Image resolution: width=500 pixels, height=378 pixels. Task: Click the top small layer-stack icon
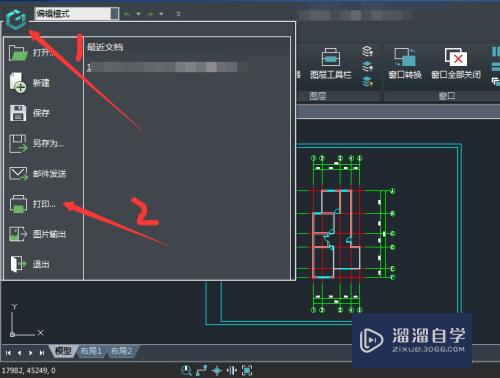coord(367,51)
